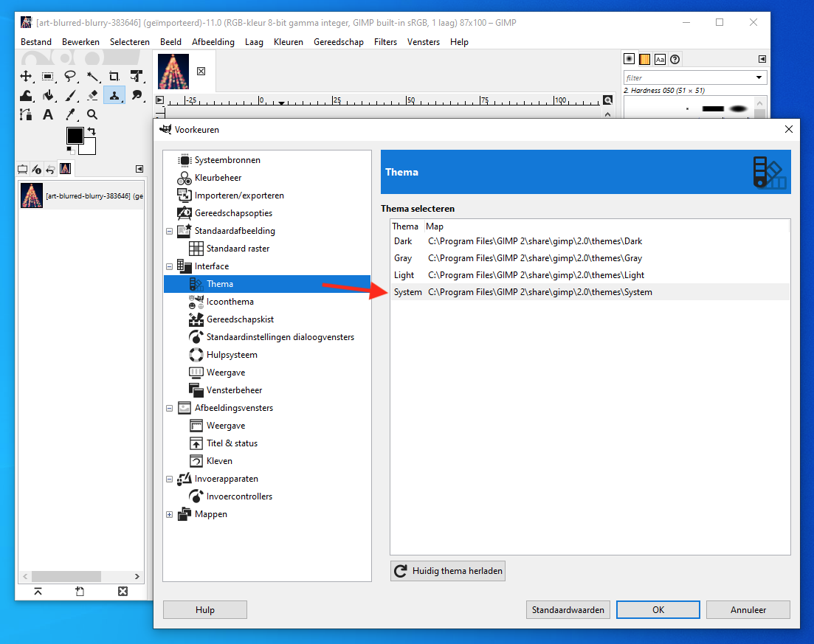Switch to the Fonts tab
814x644 pixels.
[x=660, y=59]
